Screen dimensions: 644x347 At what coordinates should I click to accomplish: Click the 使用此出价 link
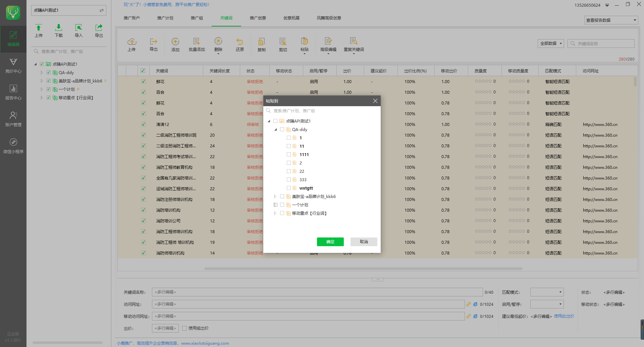tap(564, 316)
